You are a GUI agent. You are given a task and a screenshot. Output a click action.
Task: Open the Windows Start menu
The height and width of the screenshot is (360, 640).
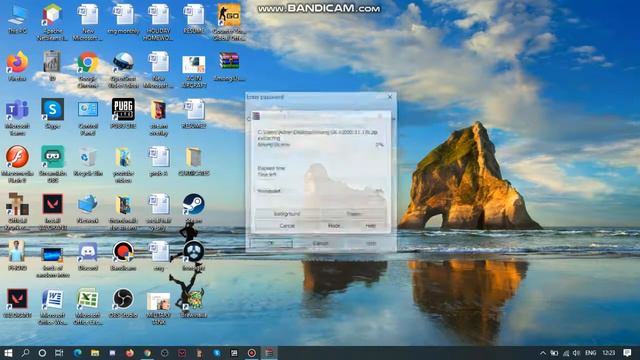(x=8, y=353)
